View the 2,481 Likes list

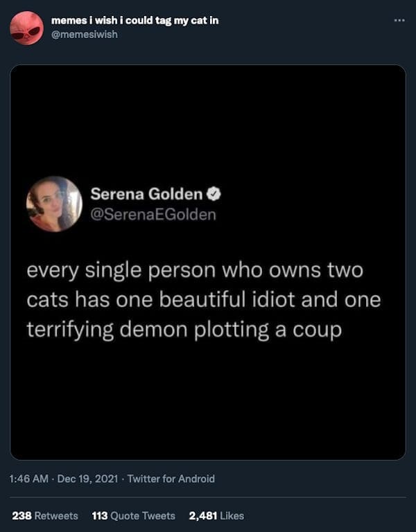(216, 515)
